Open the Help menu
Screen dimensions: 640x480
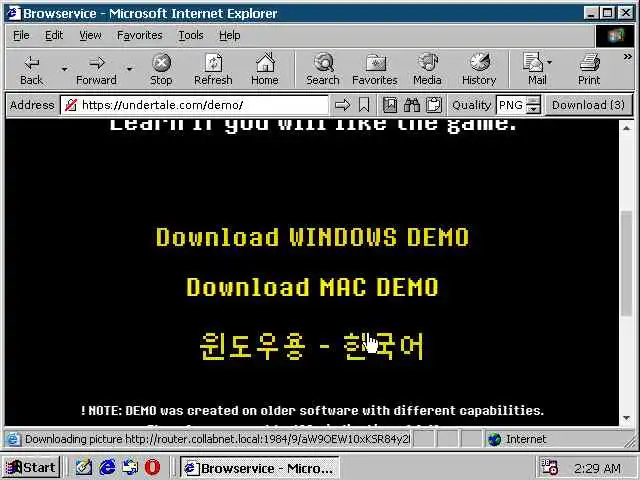click(229, 36)
